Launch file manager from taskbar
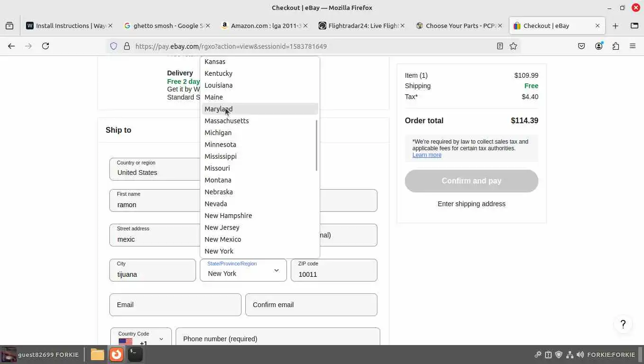Image resolution: width=644 pixels, height=364 pixels. point(98,355)
